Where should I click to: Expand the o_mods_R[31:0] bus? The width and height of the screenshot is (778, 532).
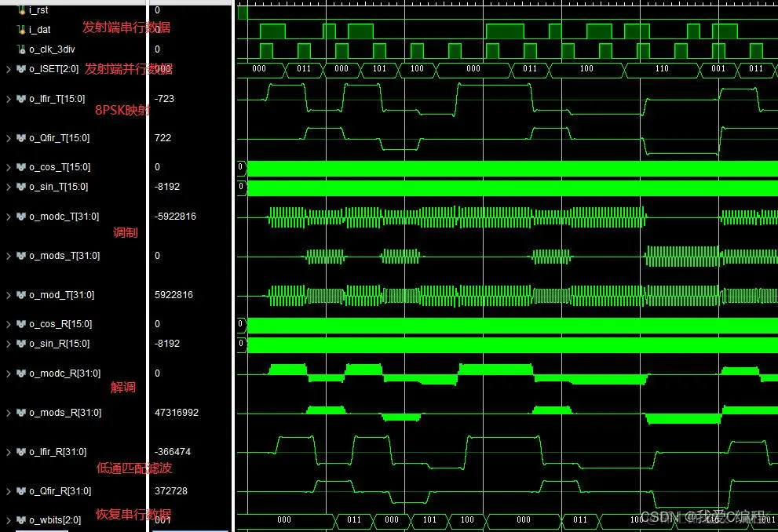9,413
